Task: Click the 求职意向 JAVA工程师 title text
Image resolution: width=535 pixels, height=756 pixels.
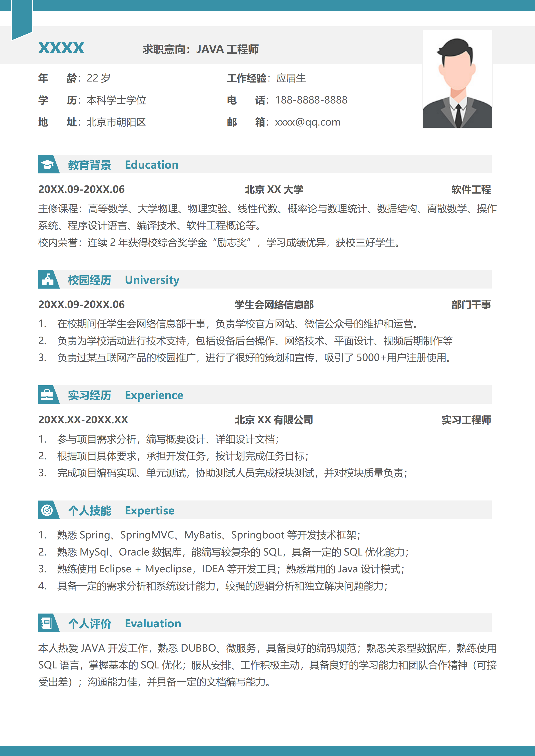Action: pyautogui.click(x=200, y=49)
